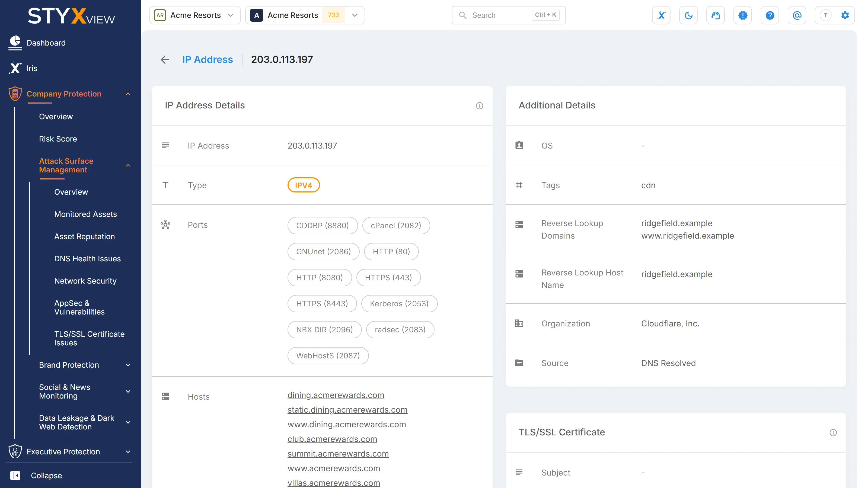The height and width of the screenshot is (488, 868).
Task: Click the IPV4 type badge
Action: coord(303,185)
